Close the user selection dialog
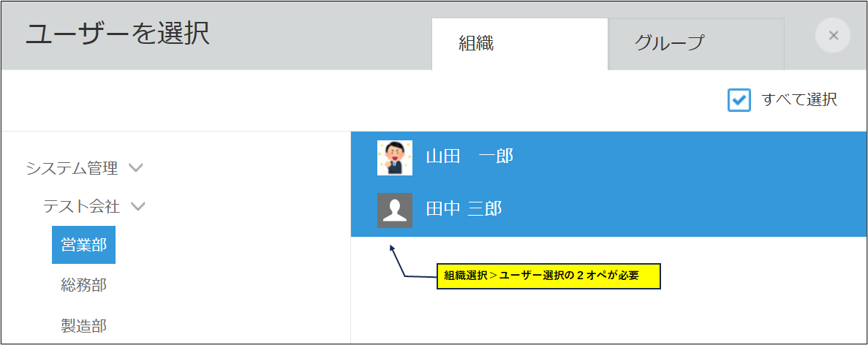The image size is (868, 345). (x=833, y=35)
